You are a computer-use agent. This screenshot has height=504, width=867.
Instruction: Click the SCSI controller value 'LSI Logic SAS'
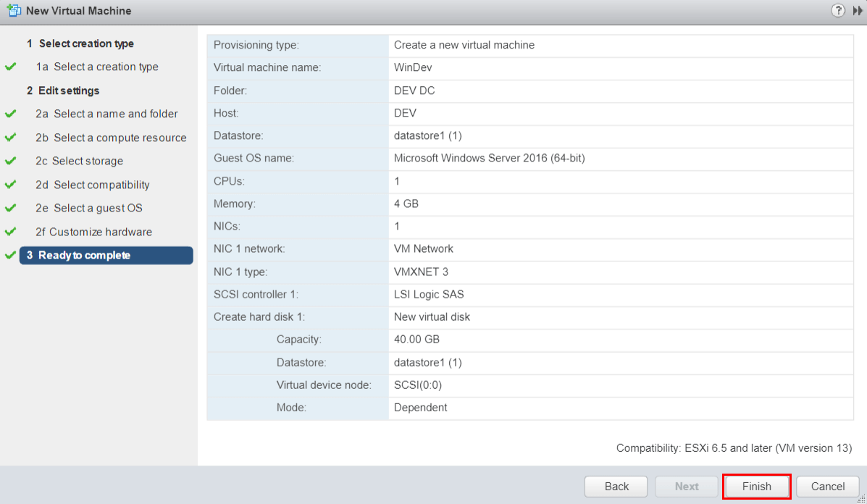pyautogui.click(x=429, y=295)
